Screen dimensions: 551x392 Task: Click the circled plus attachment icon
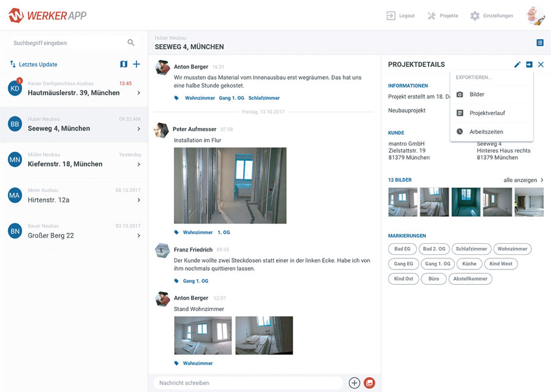[x=354, y=383]
